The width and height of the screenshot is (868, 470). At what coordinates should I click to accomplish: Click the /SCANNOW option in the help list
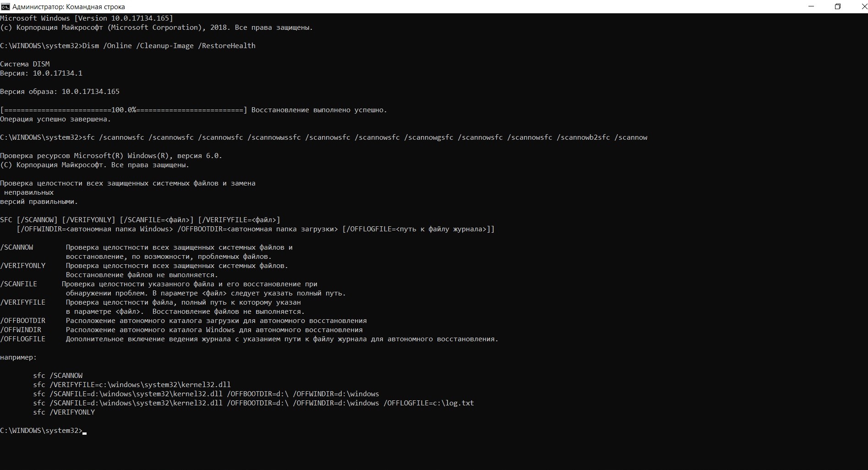click(x=16, y=247)
